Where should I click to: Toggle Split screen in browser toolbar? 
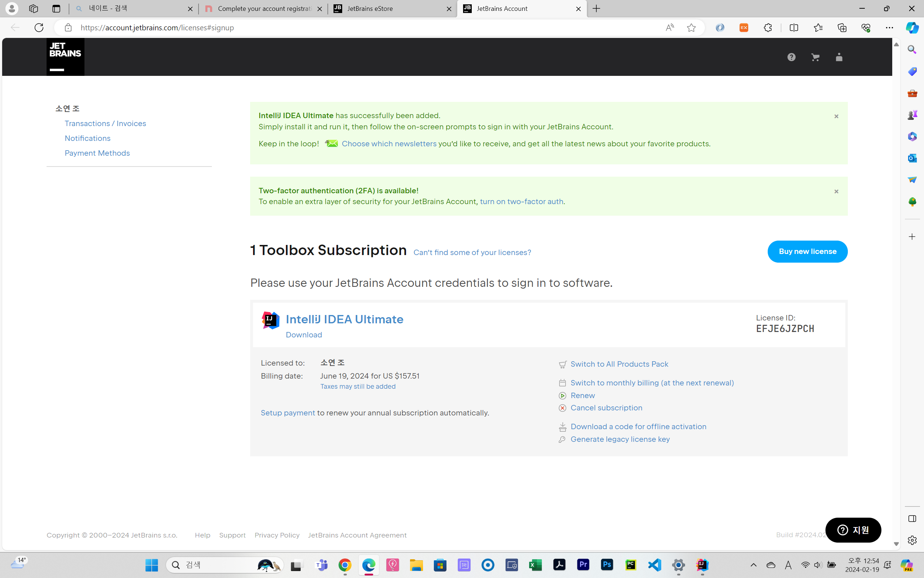(794, 27)
